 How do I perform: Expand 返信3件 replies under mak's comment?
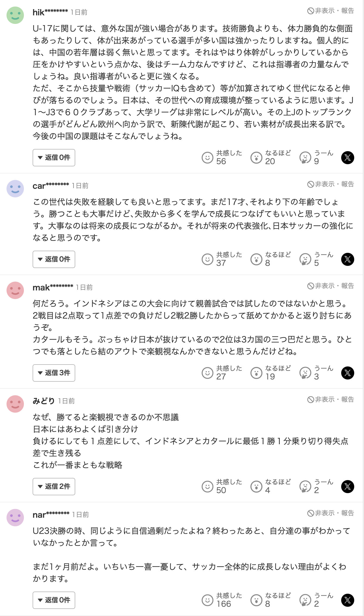(54, 373)
